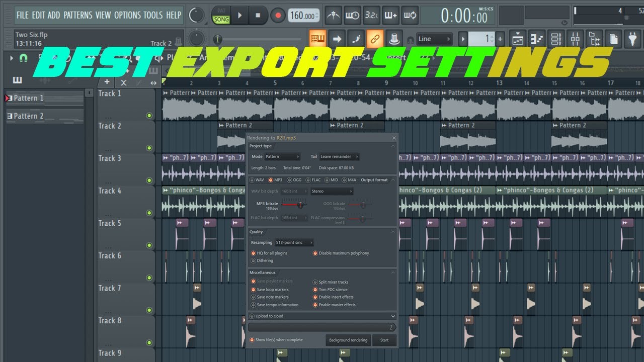
Task: Open the PATTERNS menu
Action: tap(78, 15)
